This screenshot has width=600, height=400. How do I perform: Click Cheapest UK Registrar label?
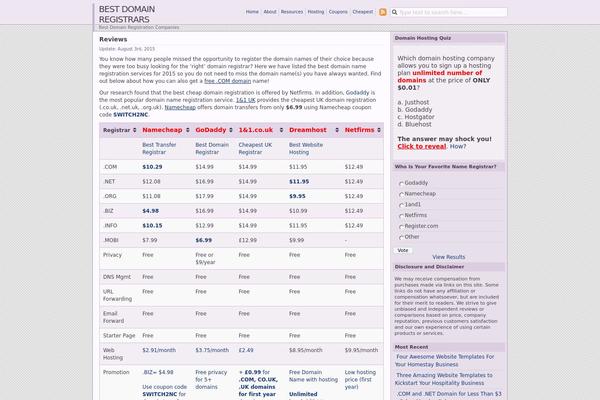[x=255, y=149]
